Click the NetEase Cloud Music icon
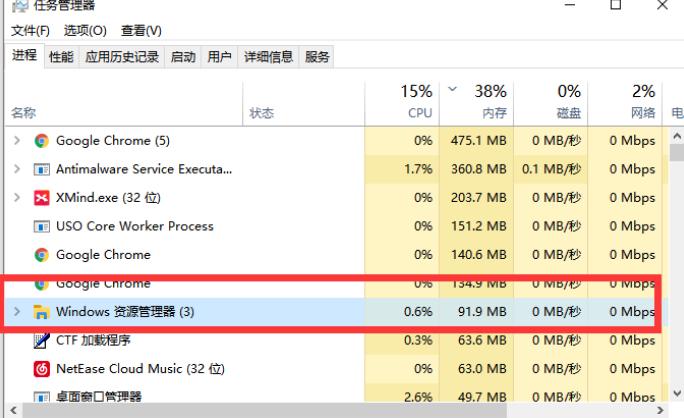 [42, 369]
